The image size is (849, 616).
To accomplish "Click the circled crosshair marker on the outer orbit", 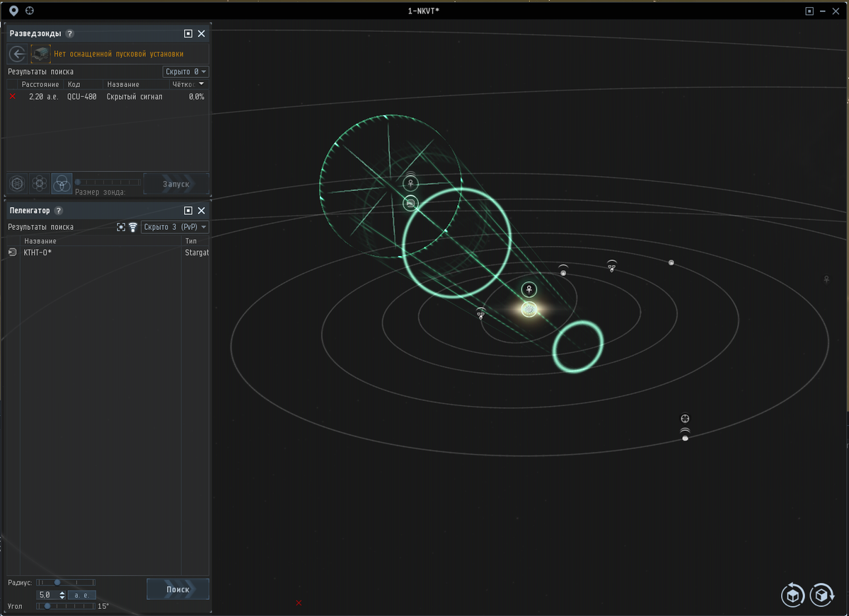I will tap(685, 419).
